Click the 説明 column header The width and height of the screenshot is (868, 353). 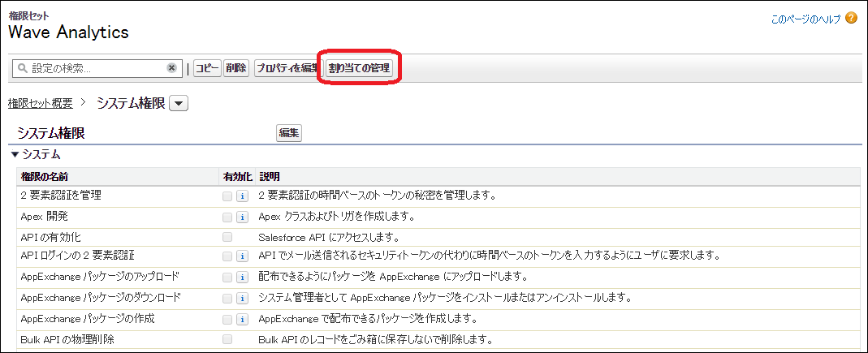[x=269, y=177]
